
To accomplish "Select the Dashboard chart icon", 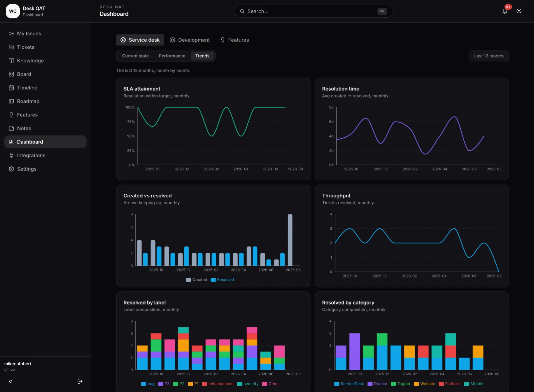I will [11, 142].
